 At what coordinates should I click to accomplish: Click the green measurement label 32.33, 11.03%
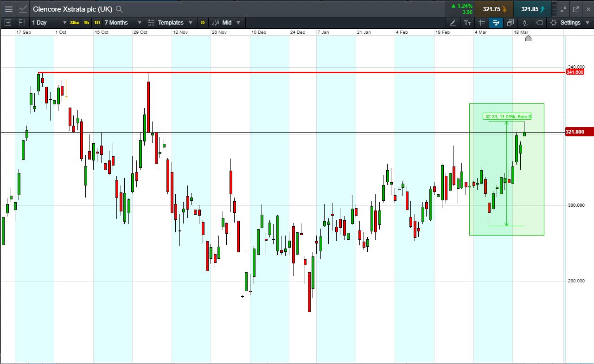point(507,116)
